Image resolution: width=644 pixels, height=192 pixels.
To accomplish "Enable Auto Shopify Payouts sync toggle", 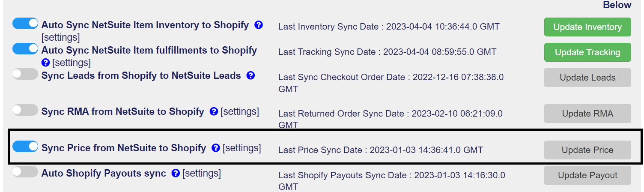I will tap(25, 172).
